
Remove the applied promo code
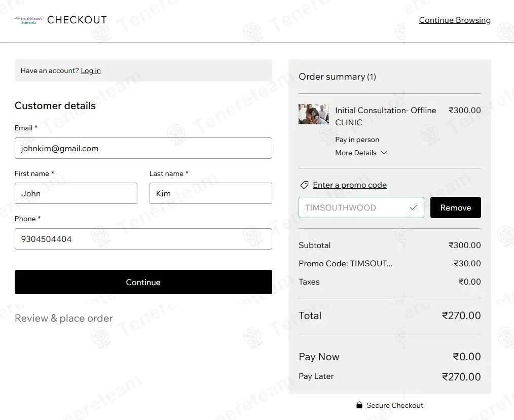[x=456, y=207]
